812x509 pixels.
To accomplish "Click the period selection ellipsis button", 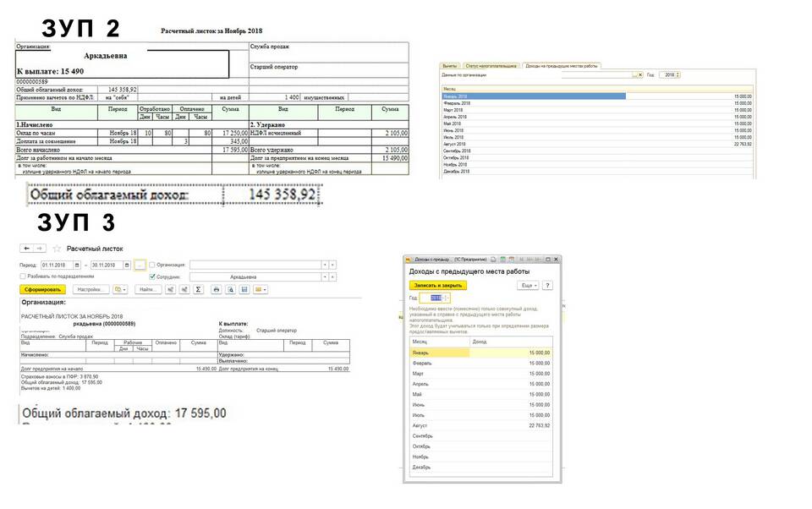I will 140,265.
